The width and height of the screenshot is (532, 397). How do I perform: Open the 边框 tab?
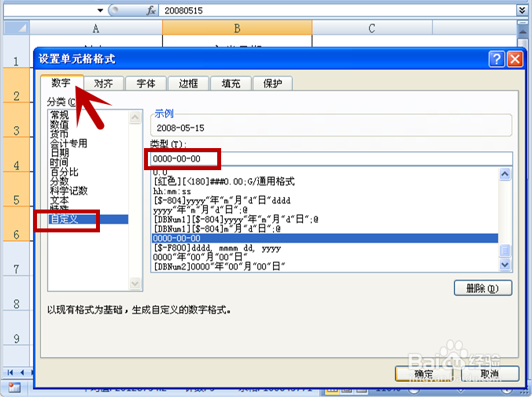[188, 83]
